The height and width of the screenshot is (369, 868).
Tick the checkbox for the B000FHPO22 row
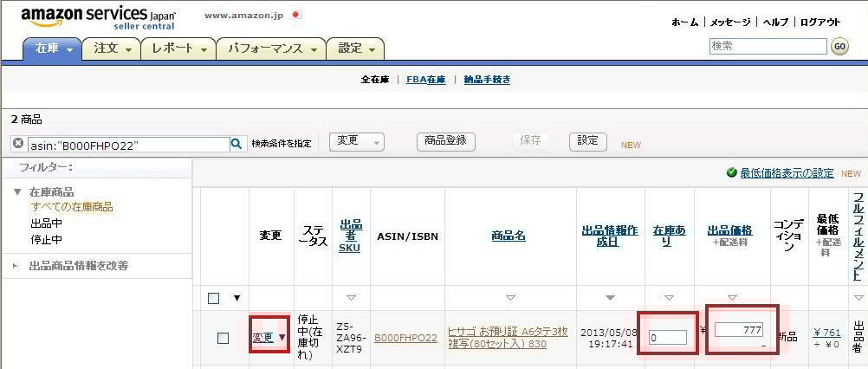tap(223, 338)
